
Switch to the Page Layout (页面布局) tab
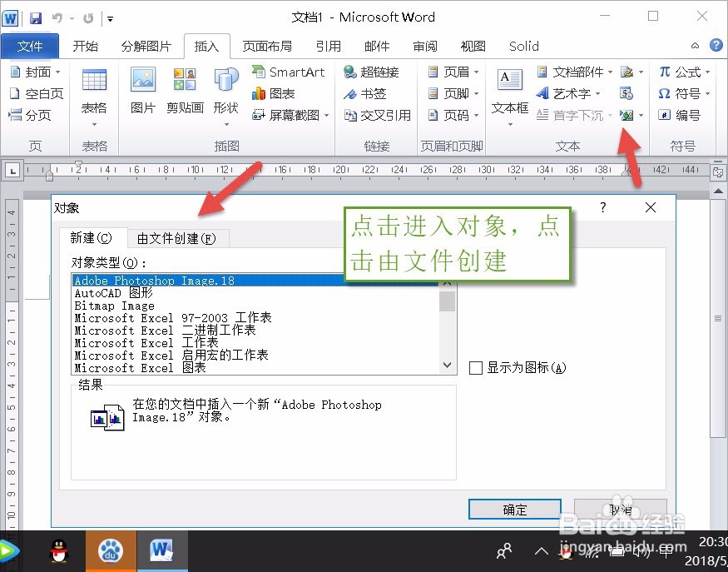(267, 46)
